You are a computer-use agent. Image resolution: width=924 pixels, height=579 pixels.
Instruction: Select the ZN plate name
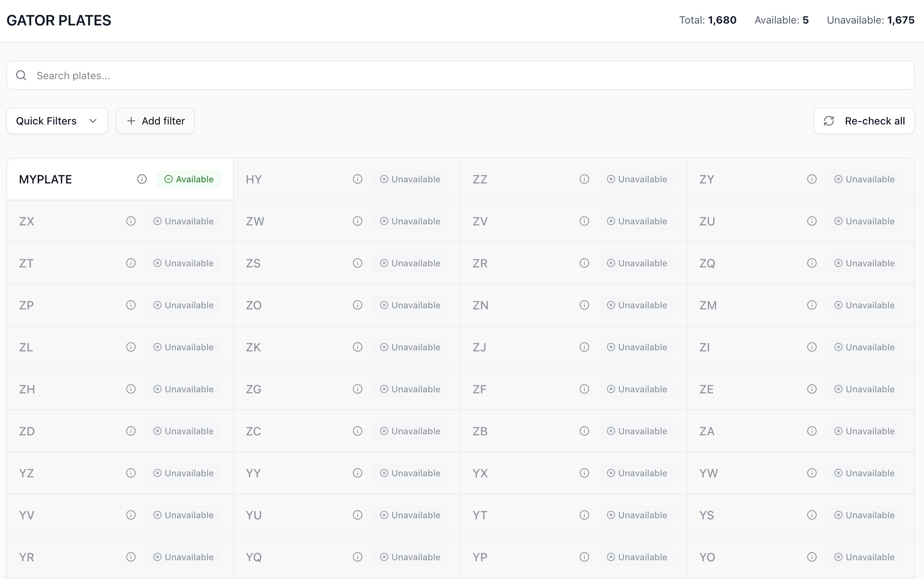click(x=480, y=305)
